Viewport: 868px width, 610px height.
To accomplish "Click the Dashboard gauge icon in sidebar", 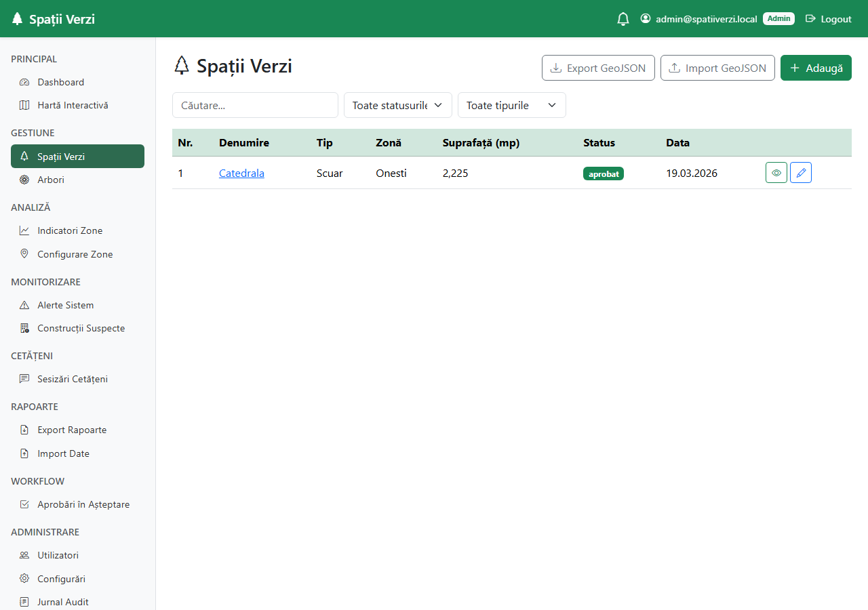I will (x=24, y=82).
